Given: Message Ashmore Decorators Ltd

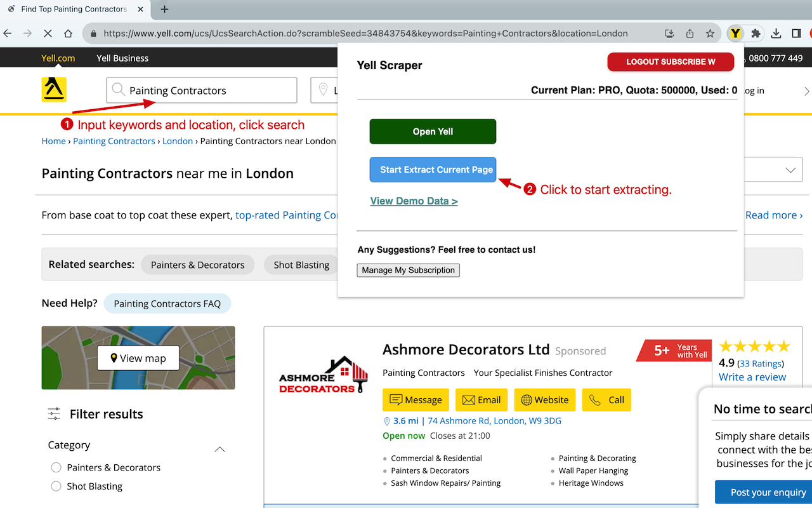Looking at the screenshot, I should pyautogui.click(x=416, y=400).
